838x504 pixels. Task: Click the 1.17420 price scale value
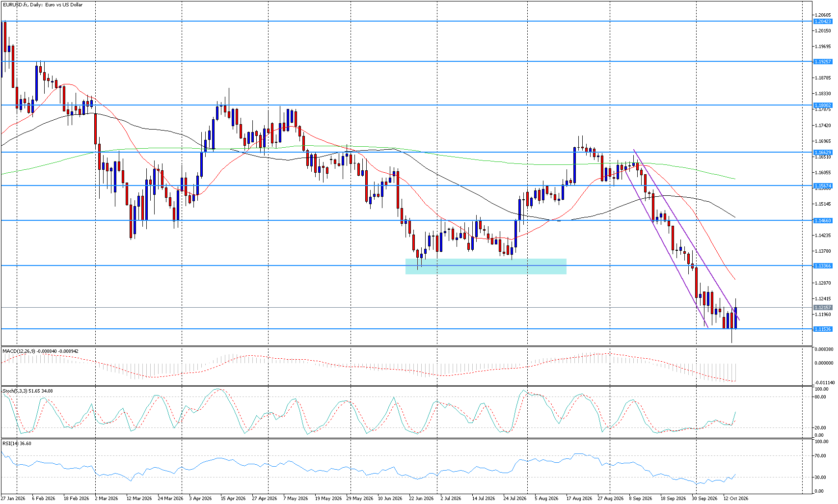[x=823, y=126]
